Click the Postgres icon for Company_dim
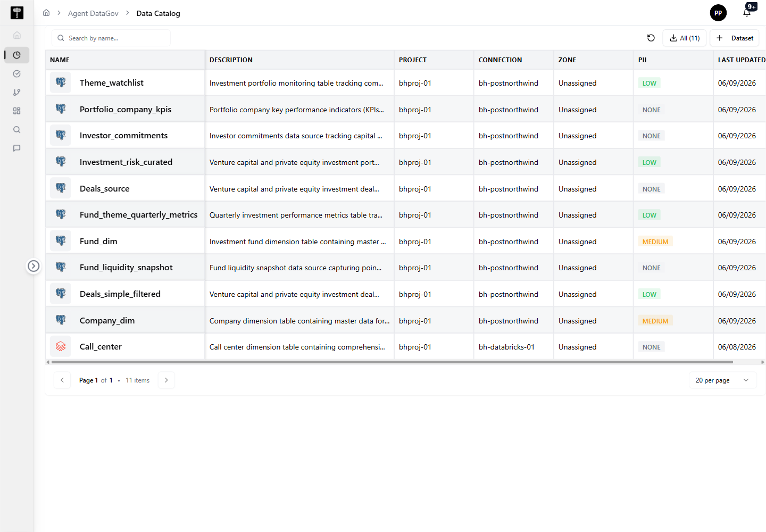Image resolution: width=766 pixels, height=532 pixels. click(61, 320)
